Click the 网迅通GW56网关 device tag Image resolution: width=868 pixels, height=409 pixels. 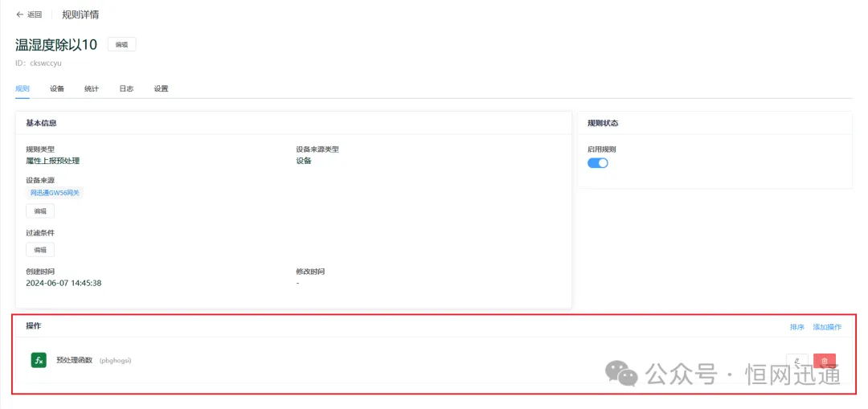(x=55, y=193)
